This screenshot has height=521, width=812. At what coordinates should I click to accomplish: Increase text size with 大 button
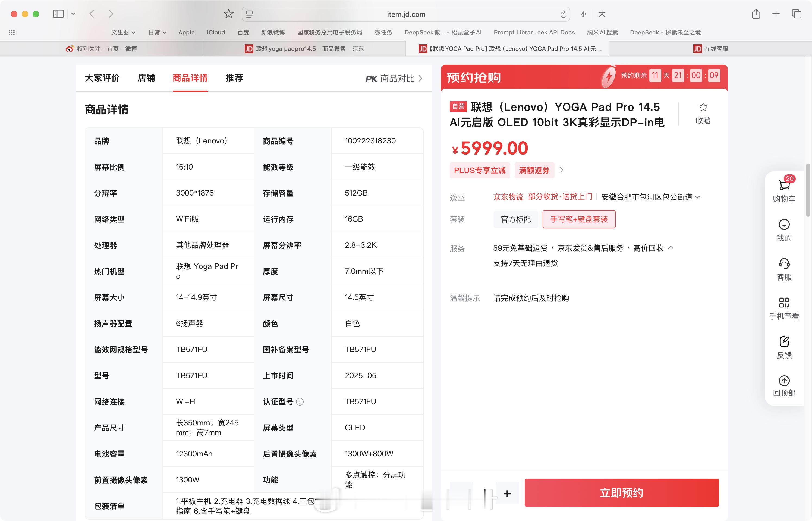point(602,14)
